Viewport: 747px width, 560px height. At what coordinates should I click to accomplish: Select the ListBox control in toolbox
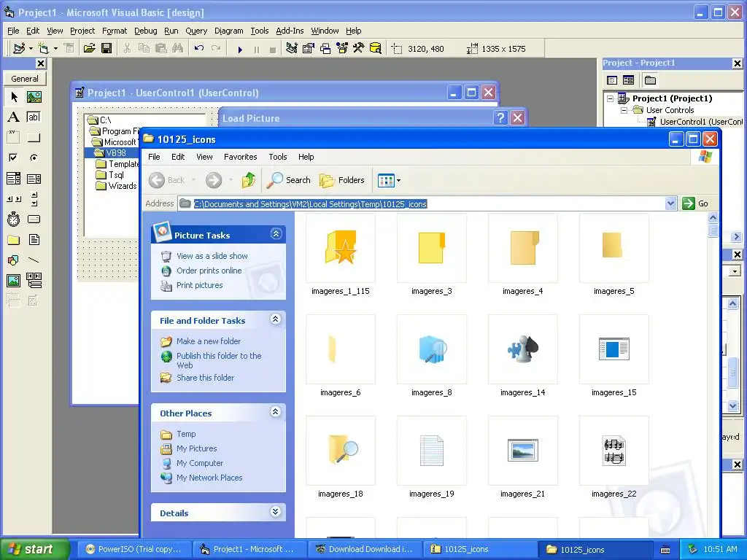point(34,179)
